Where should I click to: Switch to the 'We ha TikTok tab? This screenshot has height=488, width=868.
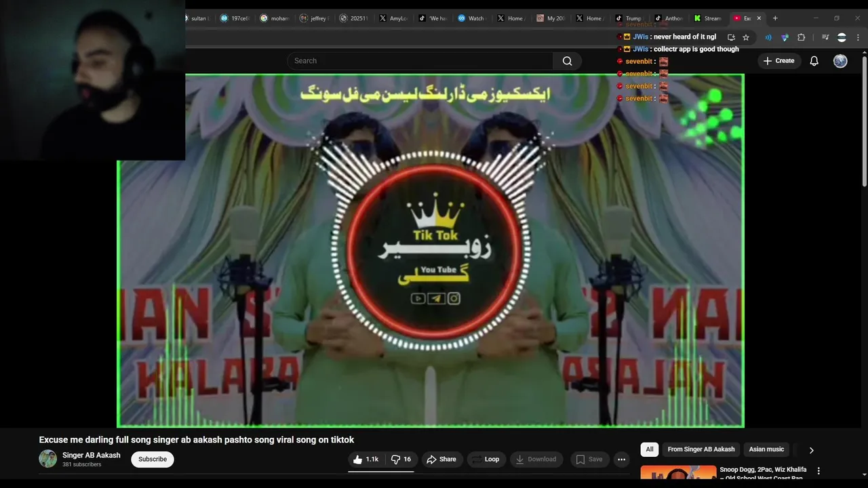[x=433, y=18]
